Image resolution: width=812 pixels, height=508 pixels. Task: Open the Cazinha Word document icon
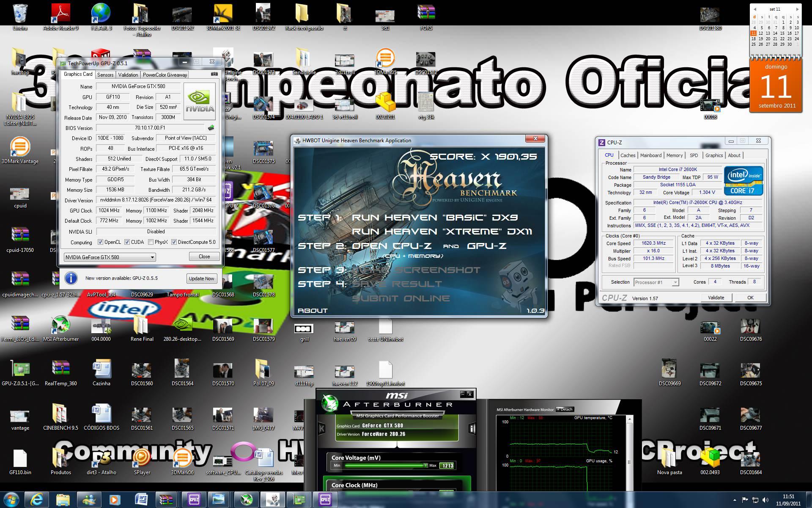[101, 373]
